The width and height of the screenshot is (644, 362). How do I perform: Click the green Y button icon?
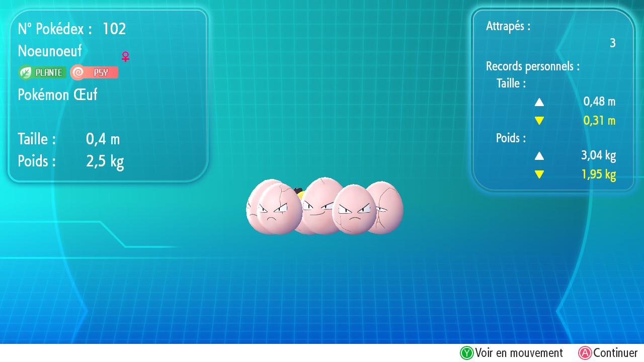coord(467,353)
